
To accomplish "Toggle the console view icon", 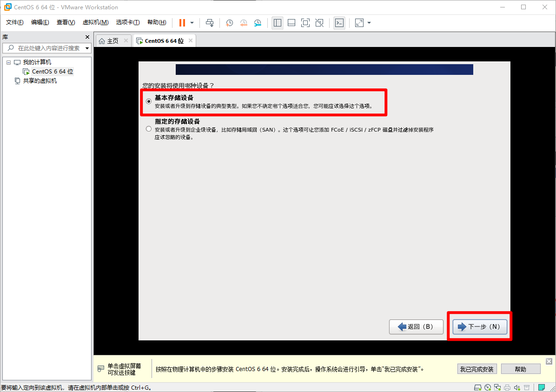I will pyautogui.click(x=339, y=23).
